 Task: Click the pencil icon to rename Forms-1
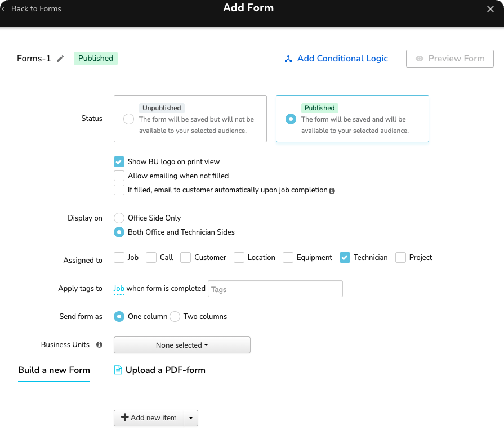pyautogui.click(x=60, y=58)
